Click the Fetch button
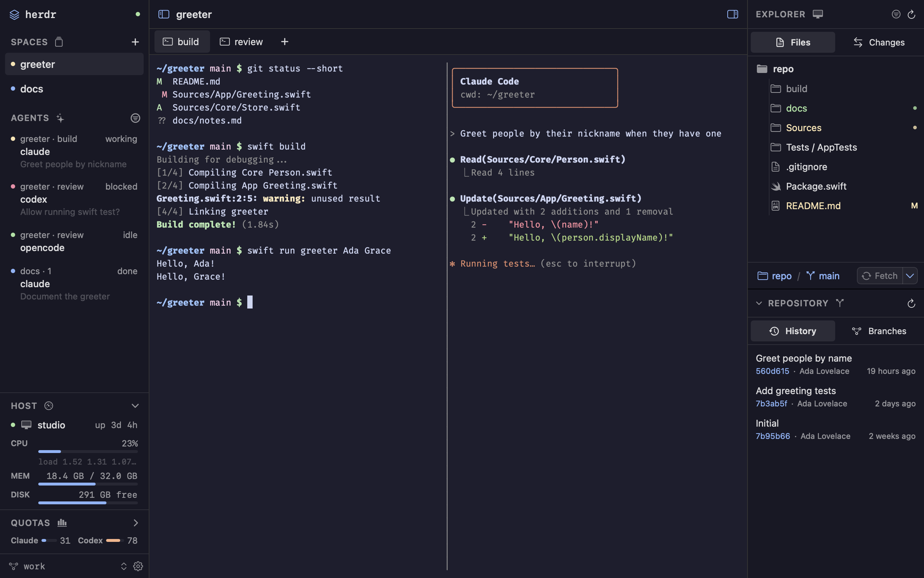Image resolution: width=924 pixels, height=578 pixels. [x=880, y=276]
